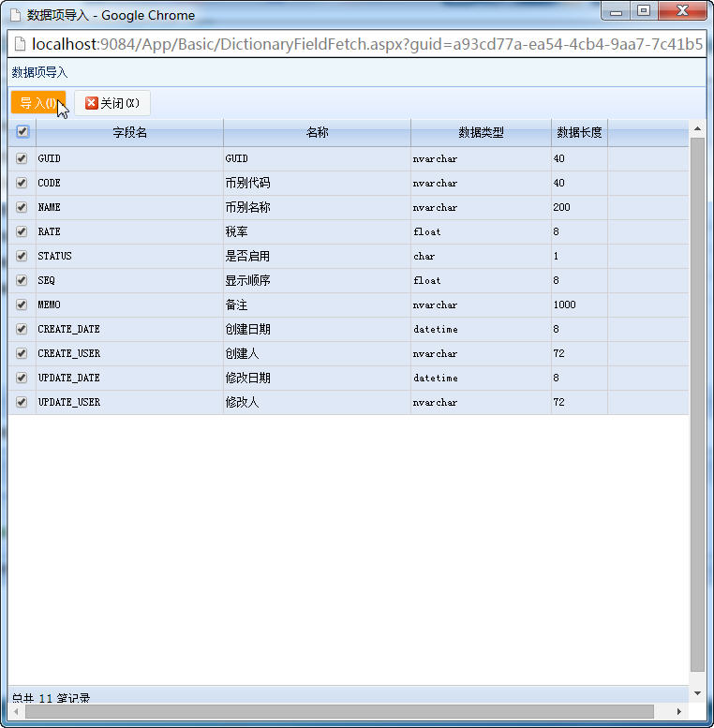714x728 pixels.
Task: Click the horizontal scrollbar left arrow
Action: point(16,711)
